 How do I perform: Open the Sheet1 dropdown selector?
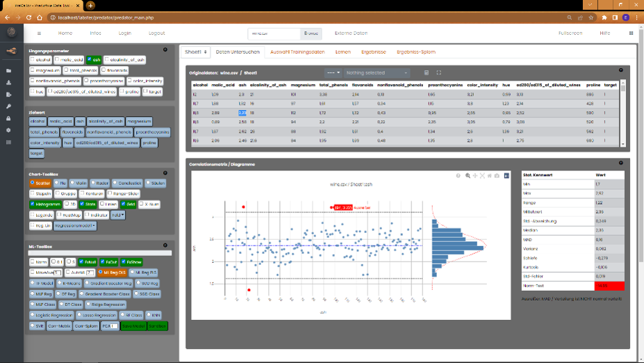(x=197, y=52)
